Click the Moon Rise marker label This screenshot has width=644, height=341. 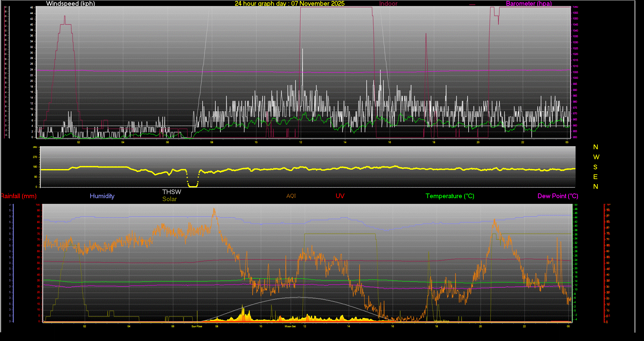pyautogui.click(x=442, y=321)
